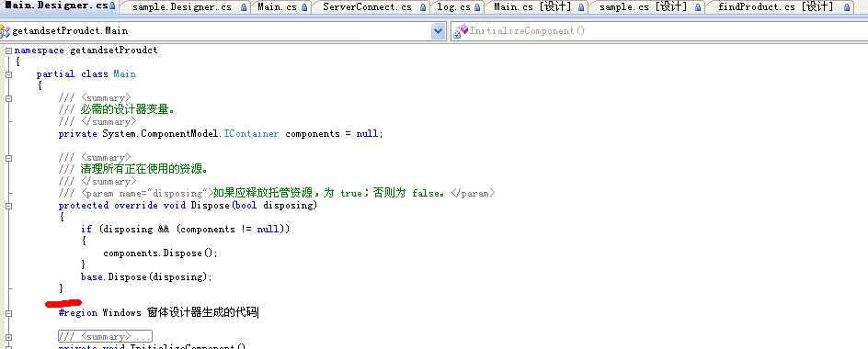Click the method icon beside InitializeComponent()
Image resolution: width=868 pixels, height=349 pixels.
(461, 31)
